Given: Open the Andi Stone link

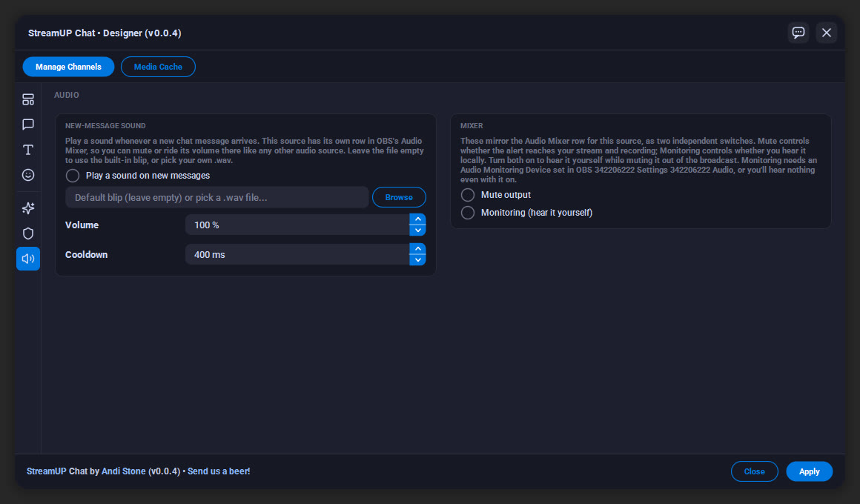Looking at the screenshot, I should [123, 471].
